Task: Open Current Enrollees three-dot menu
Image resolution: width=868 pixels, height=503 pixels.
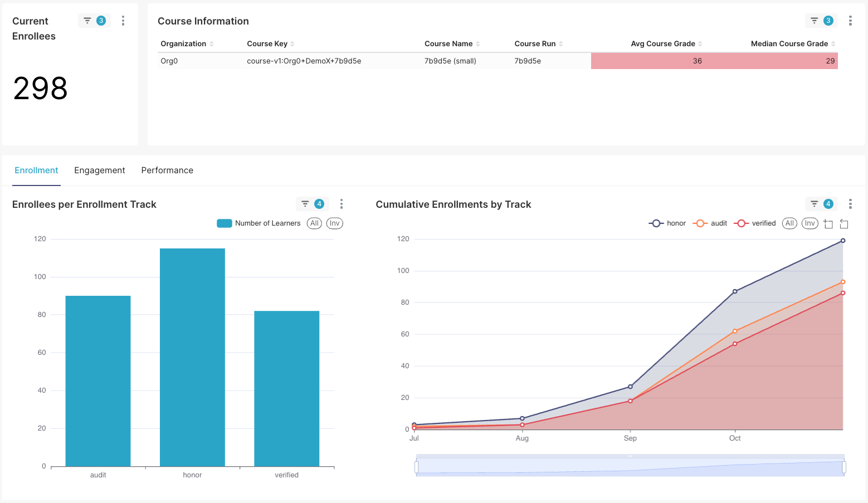Action: point(123,21)
